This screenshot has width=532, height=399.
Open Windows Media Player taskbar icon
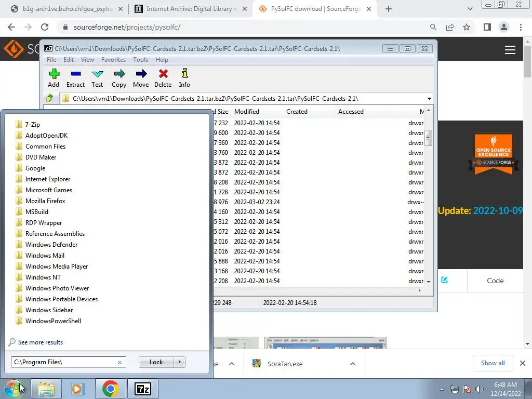[x=77, y=389]
